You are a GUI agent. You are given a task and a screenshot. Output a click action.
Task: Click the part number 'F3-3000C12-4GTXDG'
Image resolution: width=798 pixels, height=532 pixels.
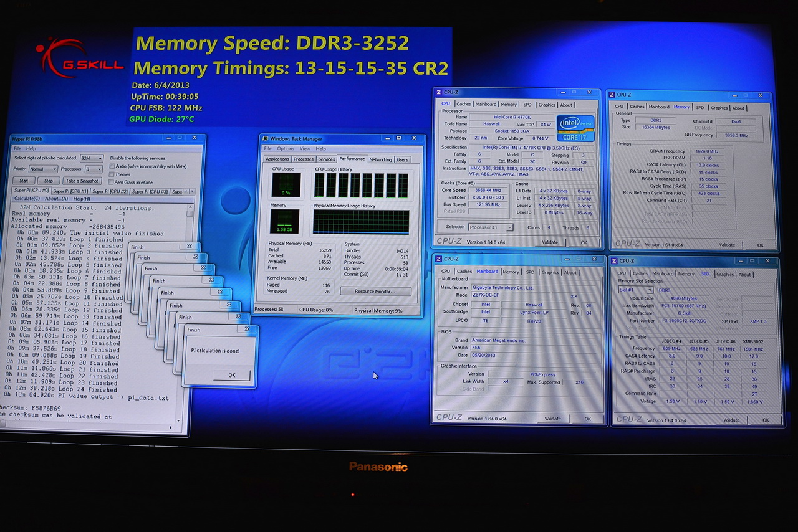[x=683, y=321]
